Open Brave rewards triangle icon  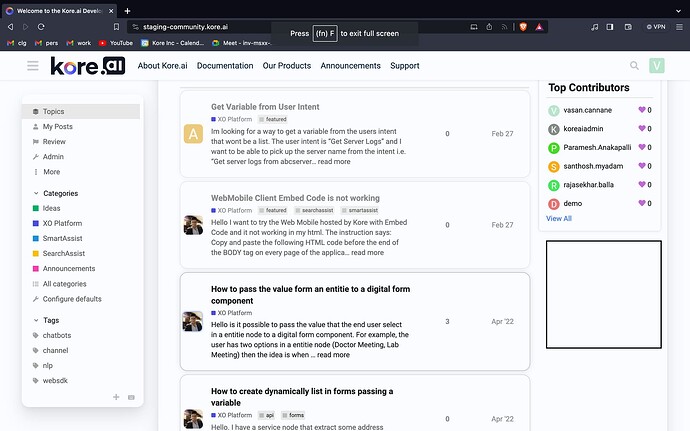point(539,27)
